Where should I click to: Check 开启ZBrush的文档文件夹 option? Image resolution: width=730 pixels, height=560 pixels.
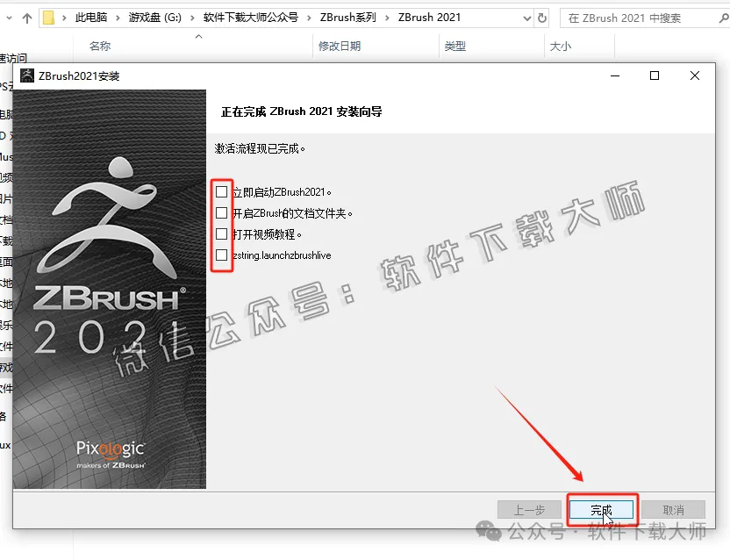click(221, 212)
